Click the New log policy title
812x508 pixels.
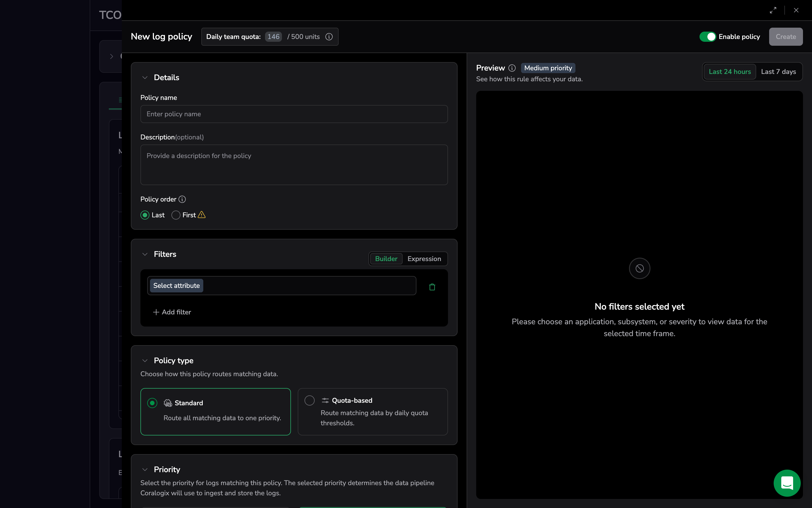161,37
